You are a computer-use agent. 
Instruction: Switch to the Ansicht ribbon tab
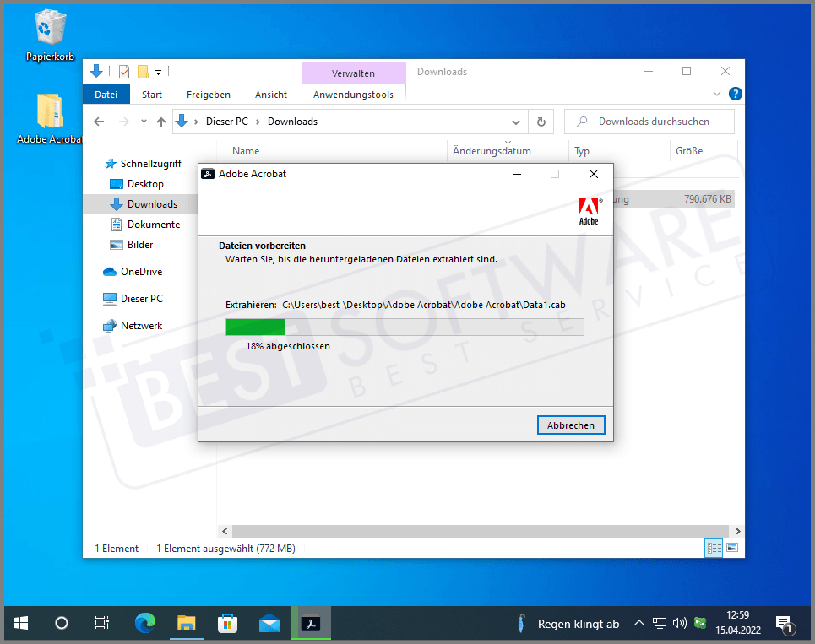270,94
